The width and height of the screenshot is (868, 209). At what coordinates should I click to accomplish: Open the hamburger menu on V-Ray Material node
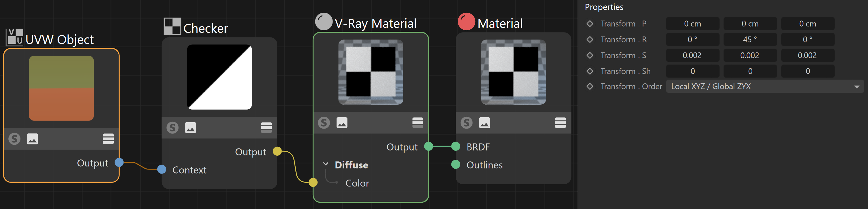tap(417, 123)
